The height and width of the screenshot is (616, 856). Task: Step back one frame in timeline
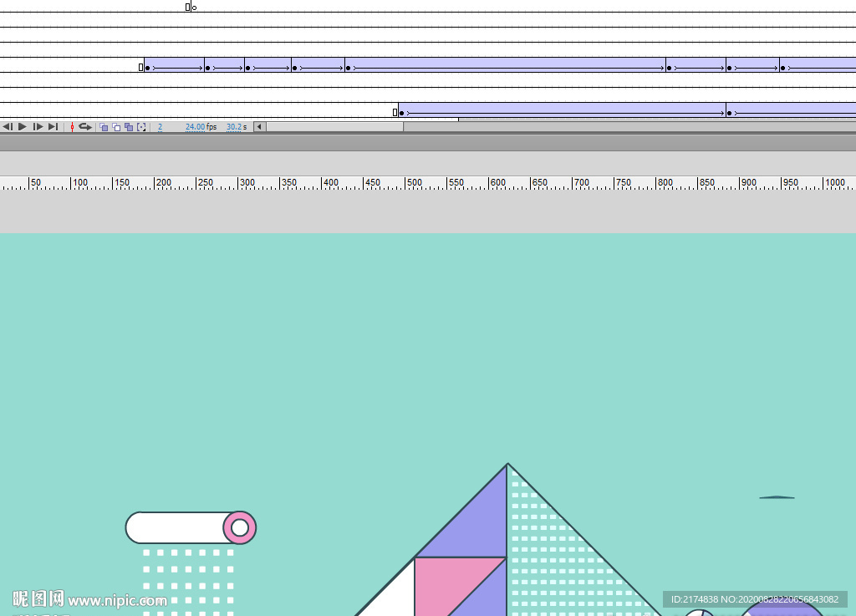click(x=8, y=126)
